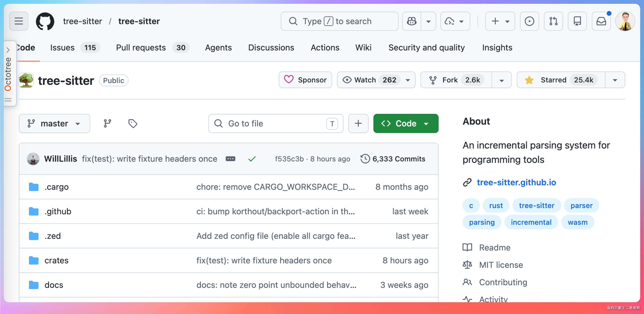
Task: Select the 'wasm' topic tag
Action: pos(577,222)
